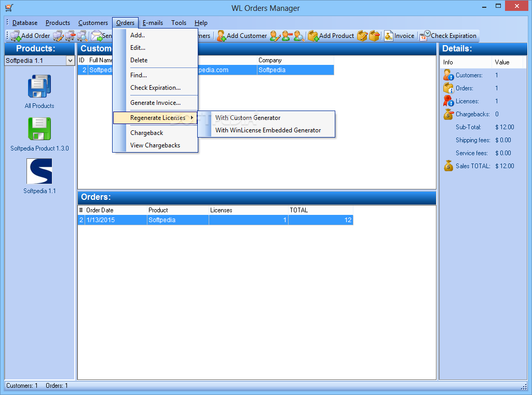Choose Chargeback menu entry
Screen dimensions: 532x395
155,133
